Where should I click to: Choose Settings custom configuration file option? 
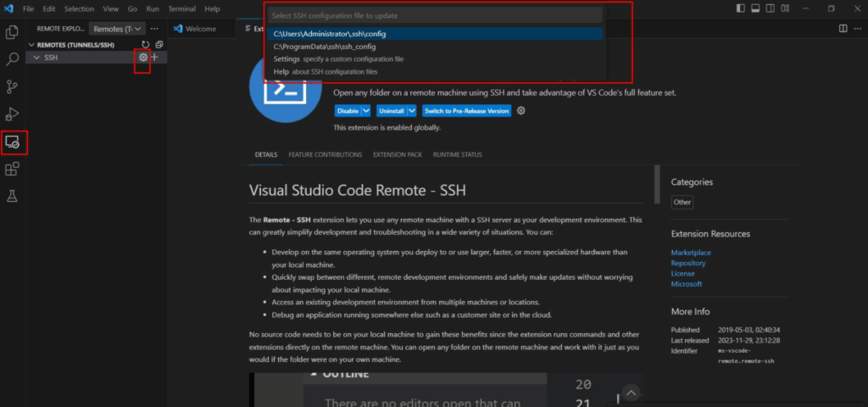click(435, 59)
